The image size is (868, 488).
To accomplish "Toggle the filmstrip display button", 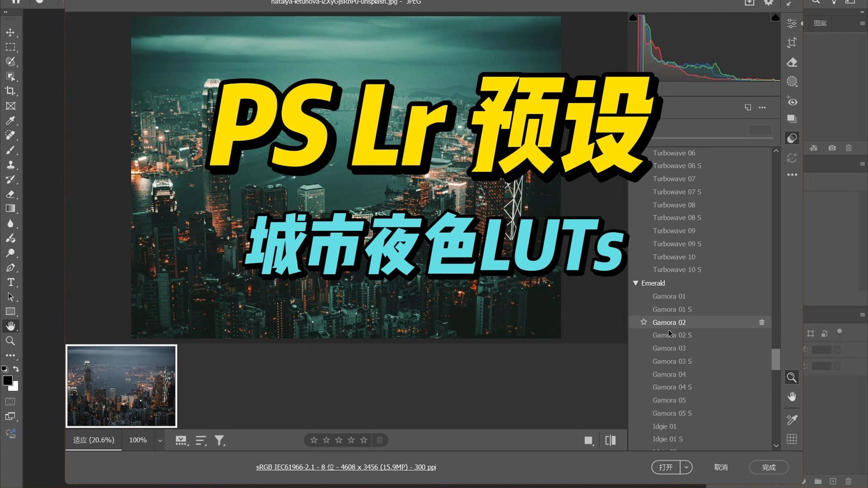I will [x=181, y=440].
